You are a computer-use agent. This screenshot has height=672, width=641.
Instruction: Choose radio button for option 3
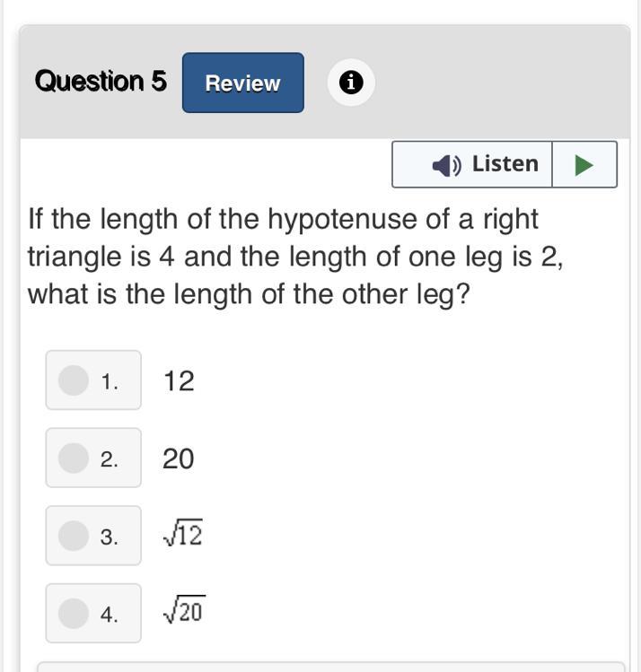pos(74,536)
